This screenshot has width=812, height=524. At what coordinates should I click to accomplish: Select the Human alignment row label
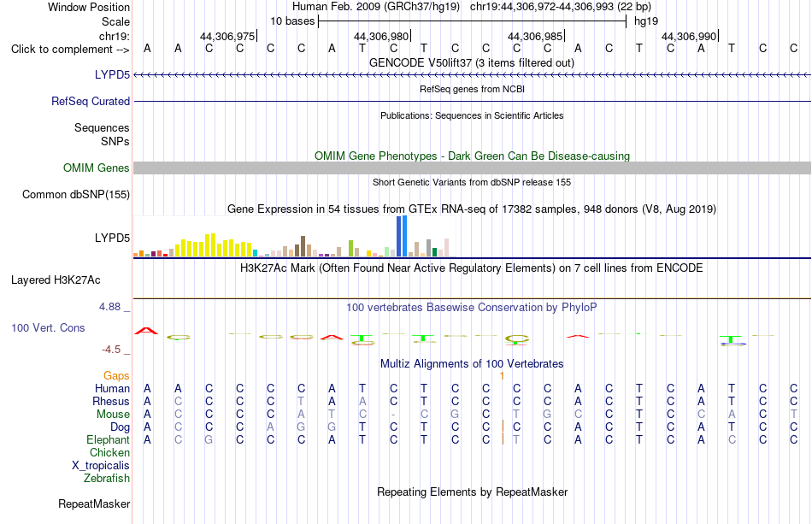[x=112, y=388]
